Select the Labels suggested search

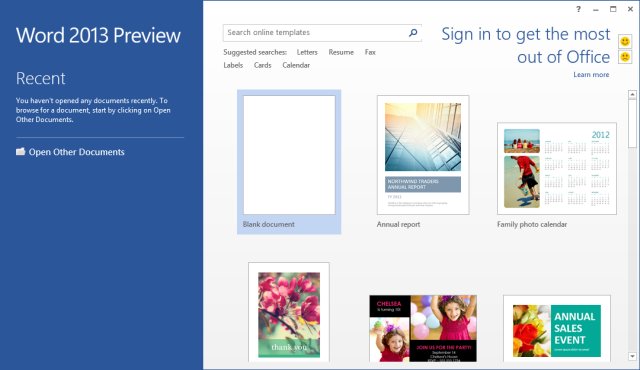tap(233, 65)
